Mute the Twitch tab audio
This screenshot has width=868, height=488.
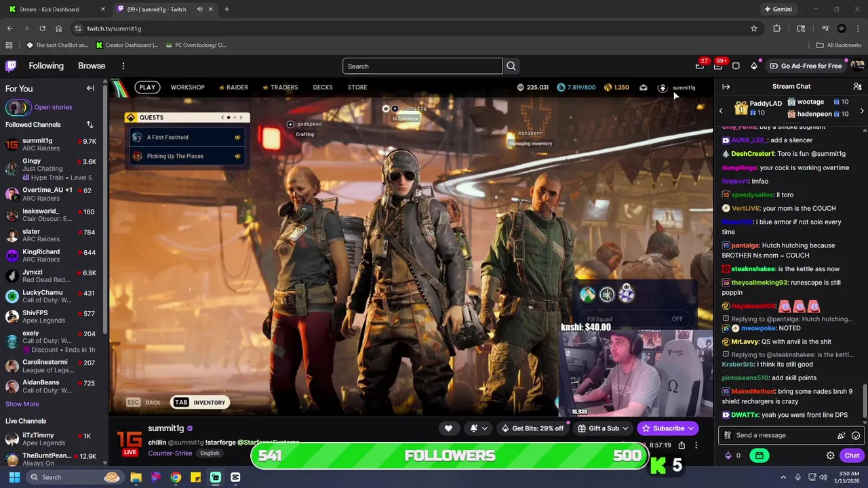199,9
